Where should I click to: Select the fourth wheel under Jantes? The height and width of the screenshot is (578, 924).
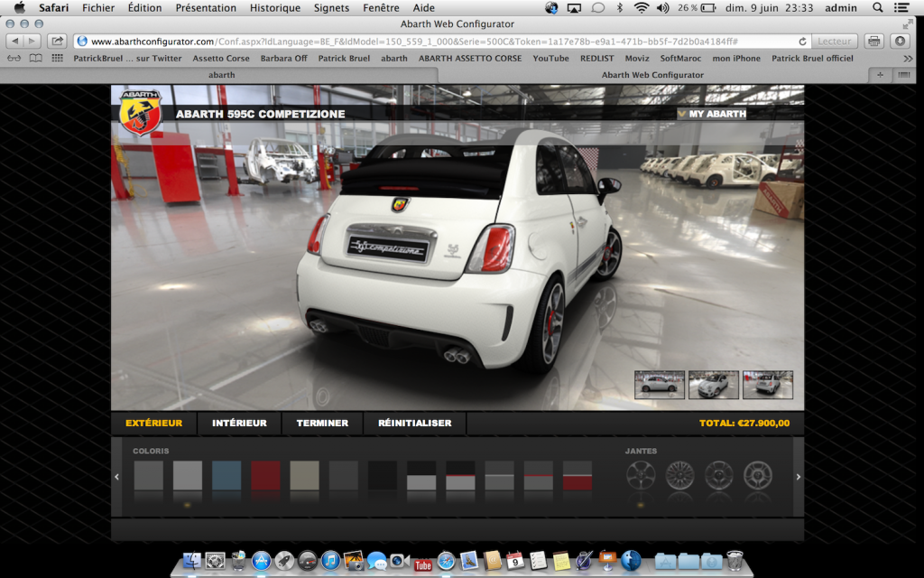[758, 475]
